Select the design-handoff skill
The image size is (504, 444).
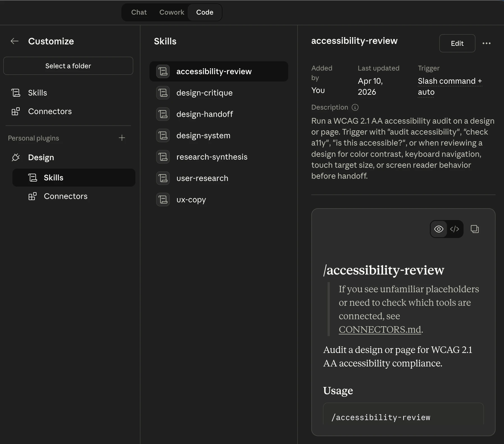[205, 114]
